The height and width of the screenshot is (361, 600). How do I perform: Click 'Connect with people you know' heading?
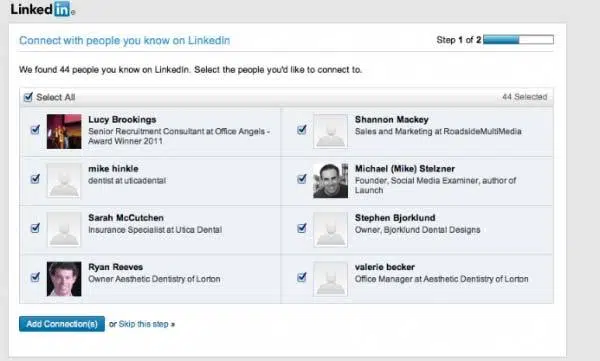click(124, 40)
